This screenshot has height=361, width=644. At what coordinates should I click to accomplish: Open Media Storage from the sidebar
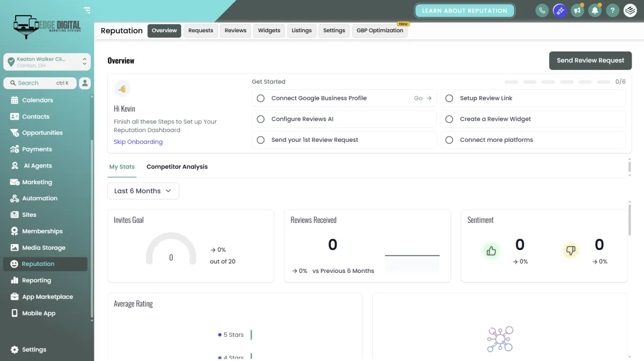43,248
